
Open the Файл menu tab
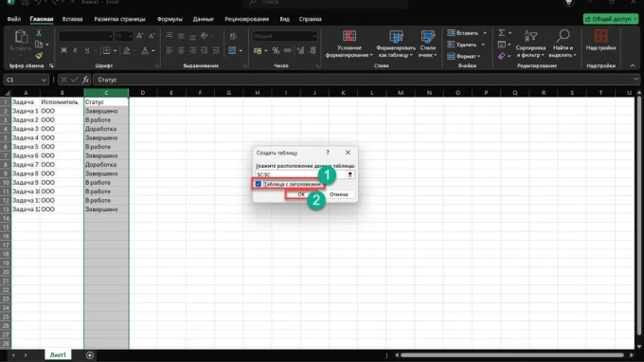point(14,19)
